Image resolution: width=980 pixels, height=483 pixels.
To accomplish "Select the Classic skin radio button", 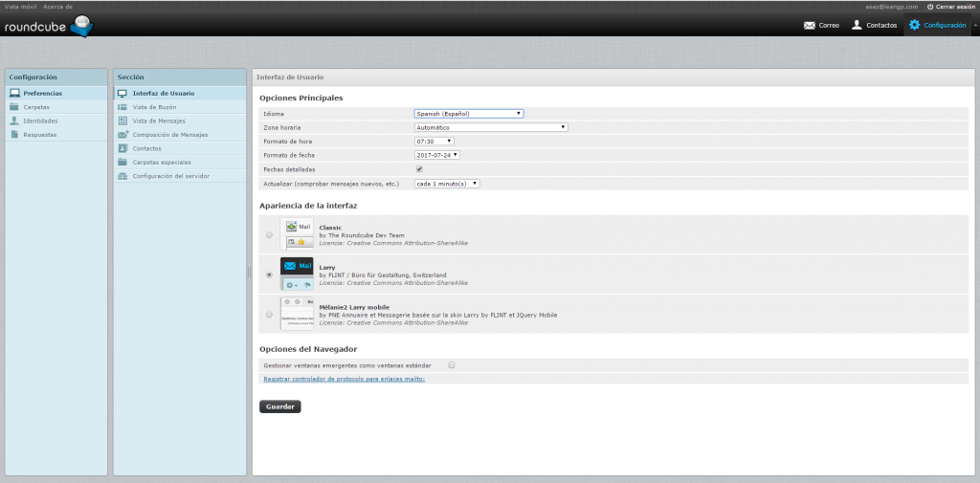I will (269, 235).
